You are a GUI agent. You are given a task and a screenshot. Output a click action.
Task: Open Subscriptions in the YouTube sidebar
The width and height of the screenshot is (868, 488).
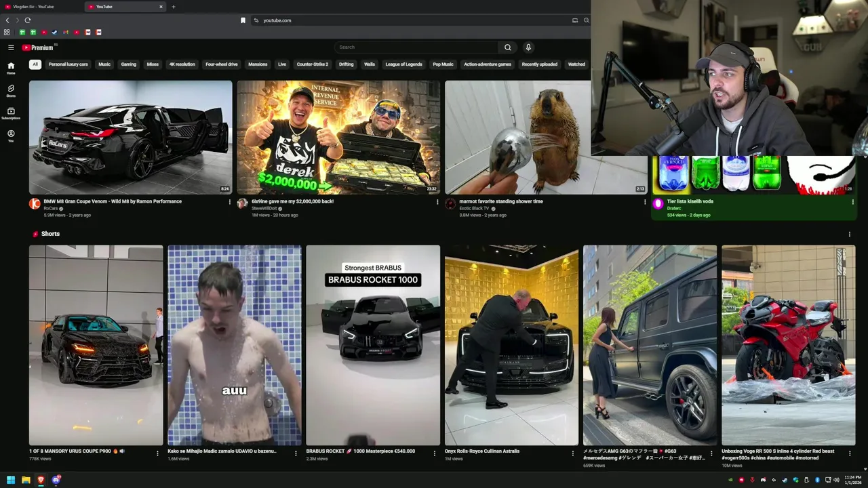tap(11, 113)
